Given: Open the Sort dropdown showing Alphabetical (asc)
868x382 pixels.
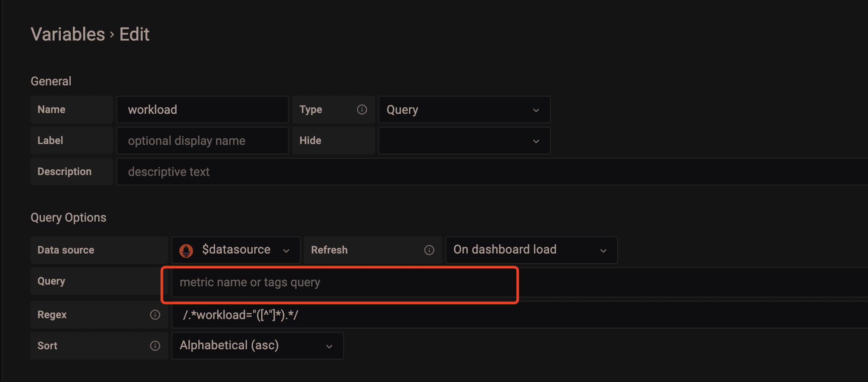Looking at the screenshot, I should pyautogui.click(x=257, y=345).
